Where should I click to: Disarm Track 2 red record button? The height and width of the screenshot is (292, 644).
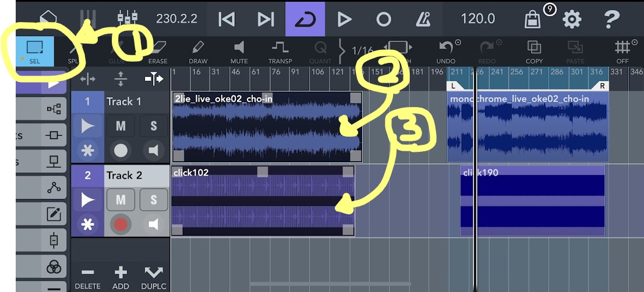coord(121,225)
